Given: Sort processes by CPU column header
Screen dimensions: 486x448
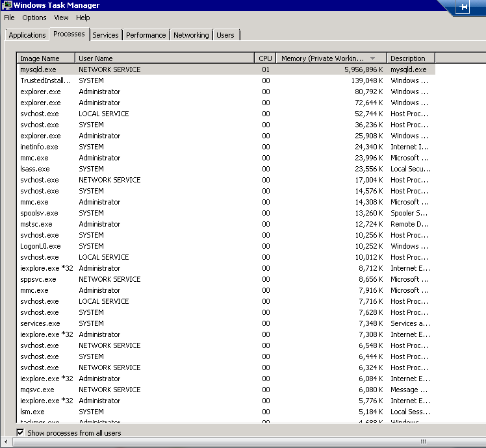Looking at the screenshot, I should tap(265, 58).
